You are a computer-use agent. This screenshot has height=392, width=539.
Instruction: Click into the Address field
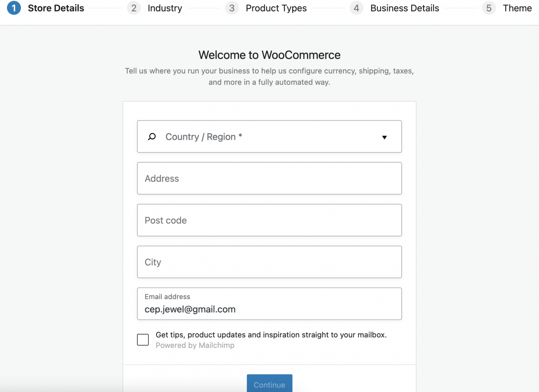(269, 178)
